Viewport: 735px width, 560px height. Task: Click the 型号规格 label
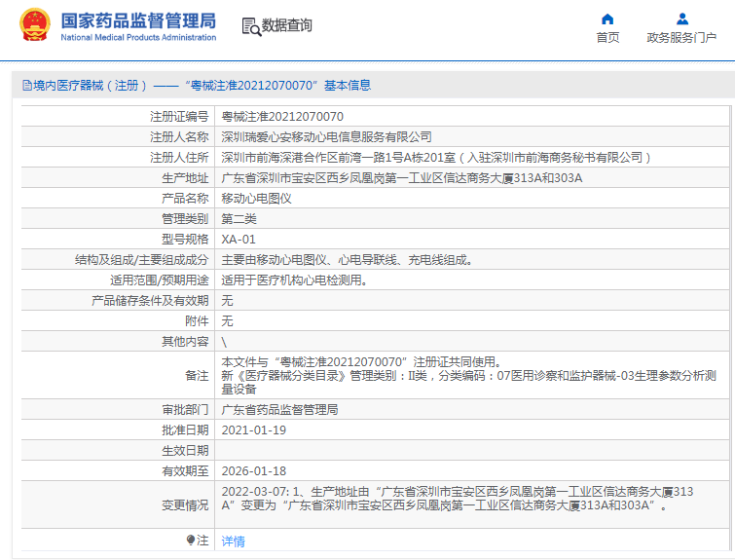185,240
